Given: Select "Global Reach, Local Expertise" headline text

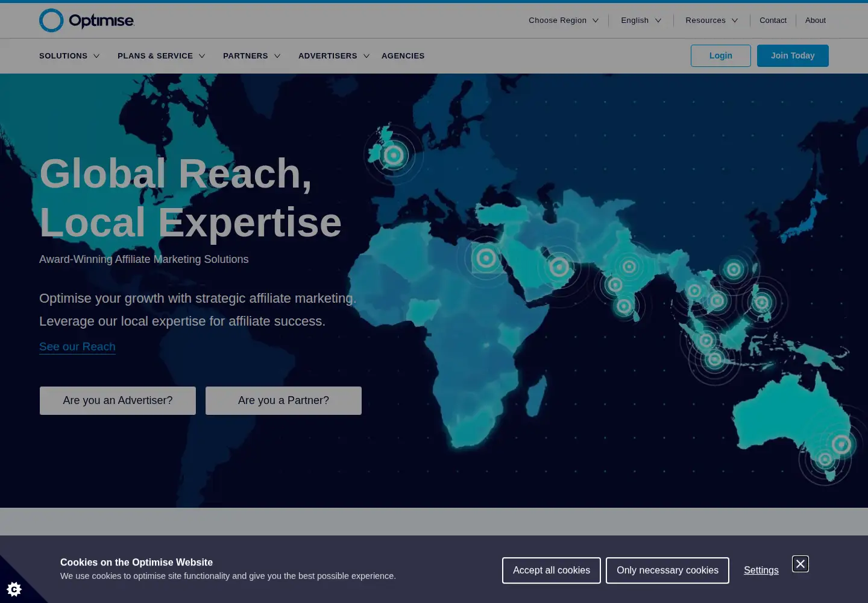Looking at the screenshot, I should click(190, 198).
